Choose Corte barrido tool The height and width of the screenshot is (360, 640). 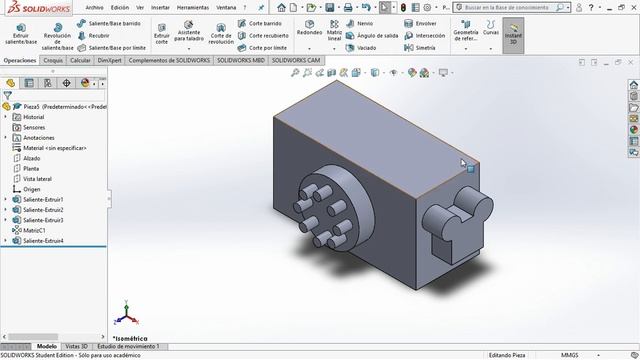tap(260, 24)
